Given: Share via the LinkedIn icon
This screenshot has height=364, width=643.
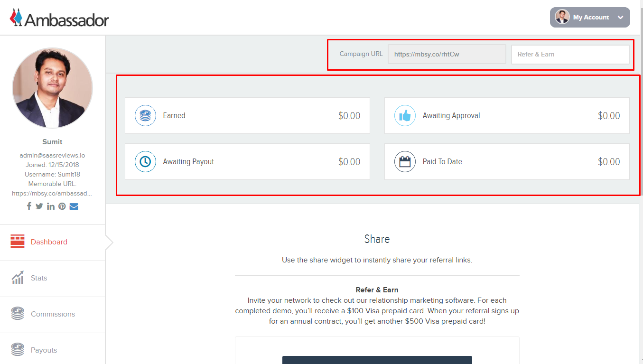Looking at the screenshot, I should click(51, 206).
